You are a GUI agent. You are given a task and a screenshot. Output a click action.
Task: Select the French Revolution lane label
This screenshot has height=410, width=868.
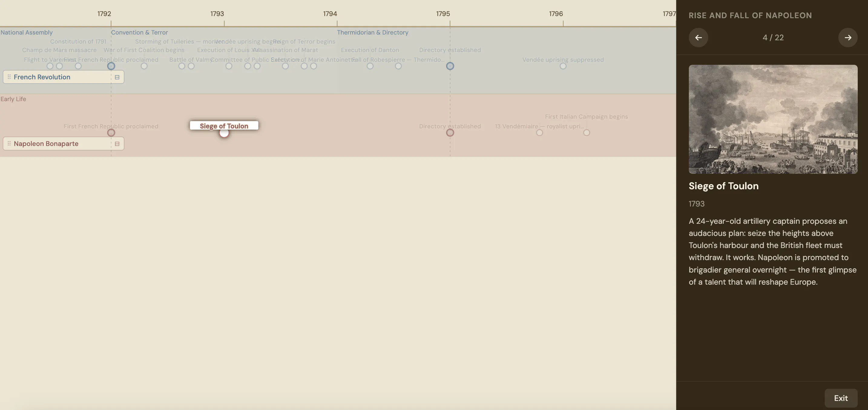tap(42, 77)
